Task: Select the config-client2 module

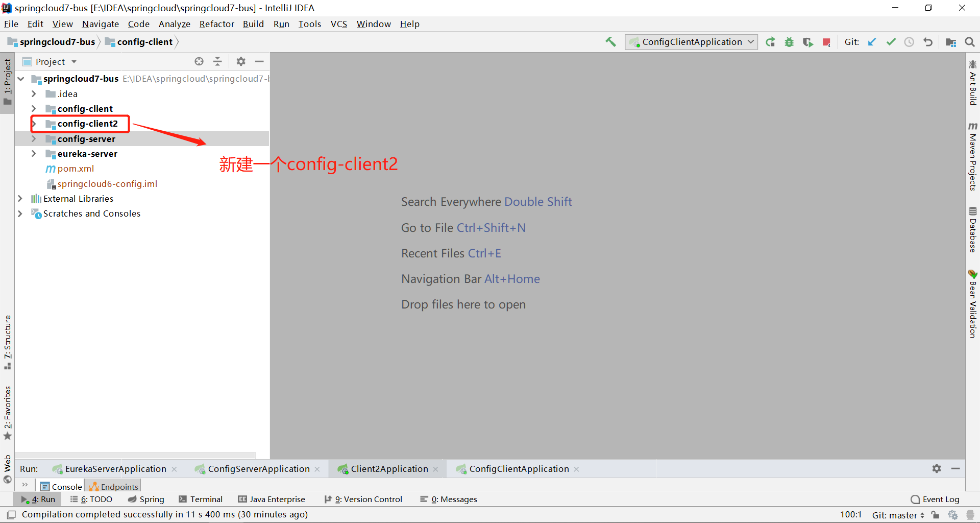Action: (87, 124)
